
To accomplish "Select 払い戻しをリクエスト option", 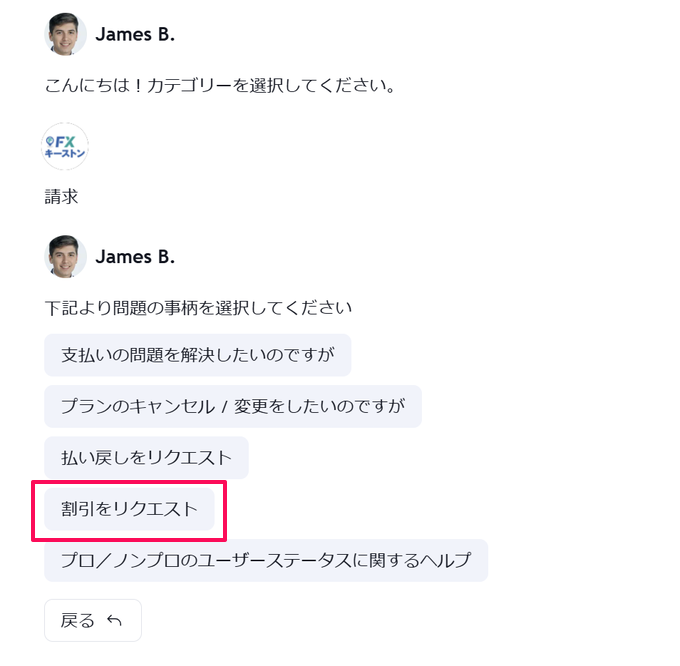I will click(x=146, y=458).
